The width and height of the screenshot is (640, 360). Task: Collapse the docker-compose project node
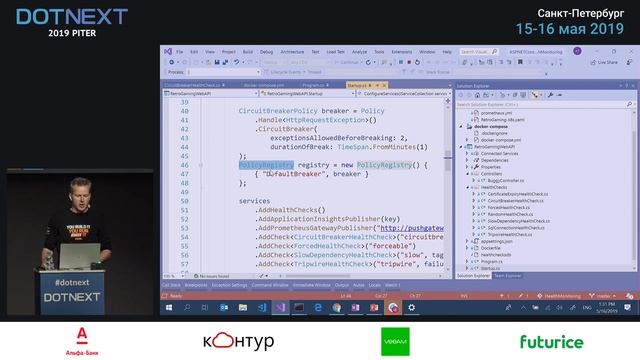(x=461, y=127)
